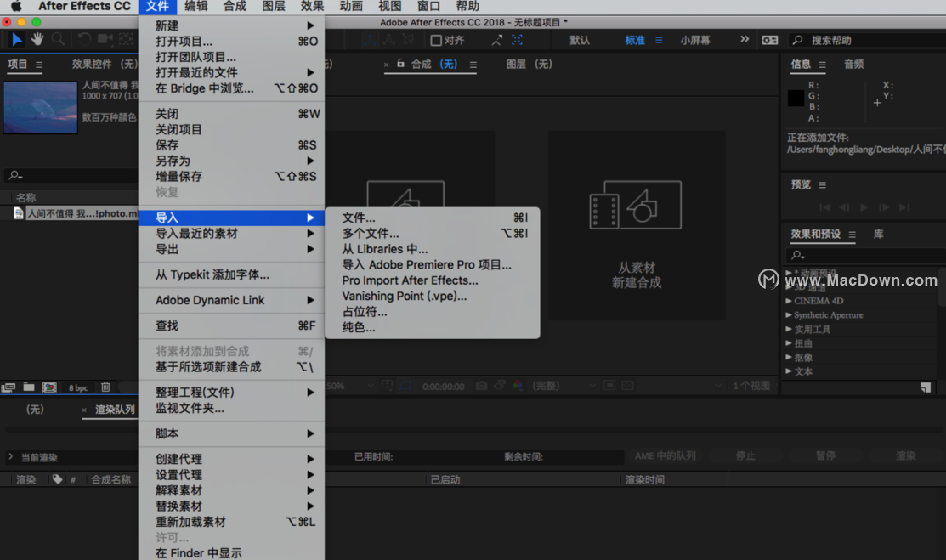Click the local axis mode icon

(369, 41)
